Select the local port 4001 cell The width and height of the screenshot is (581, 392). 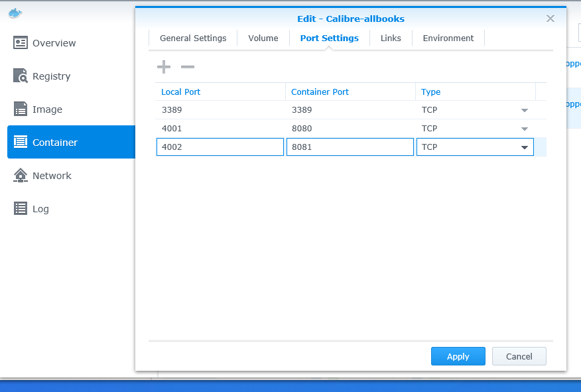[220, 129]
